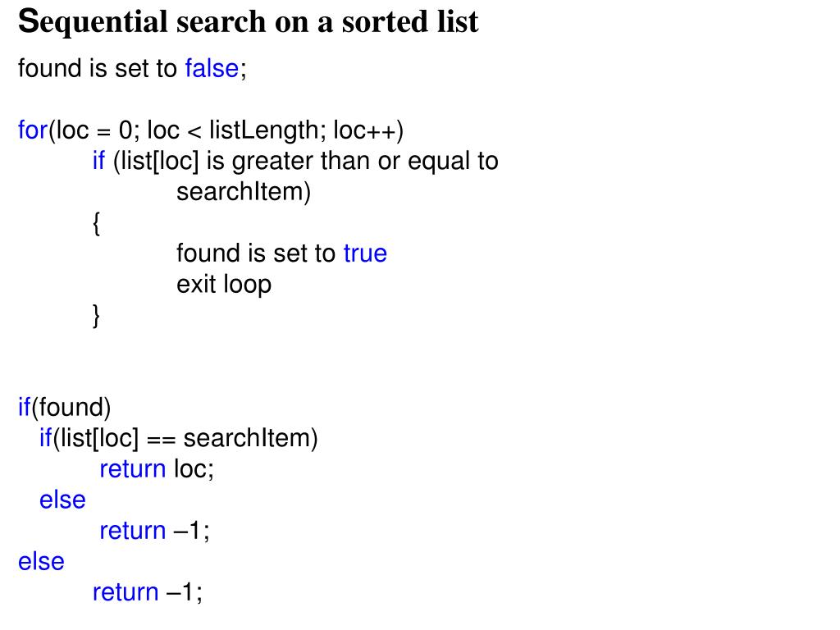Click the blue 'false' keyword
Image resolution: width=840 pixels, height=630 pixels.
pos(212,69)
